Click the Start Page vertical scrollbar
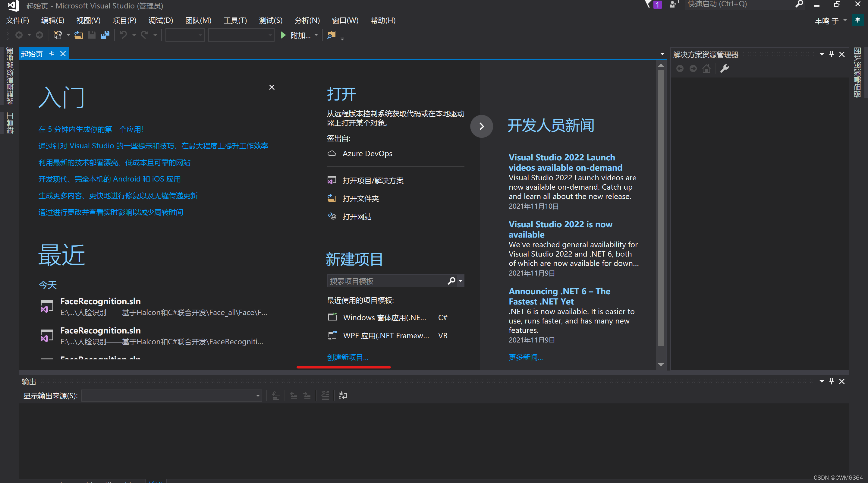 [661, 208]
